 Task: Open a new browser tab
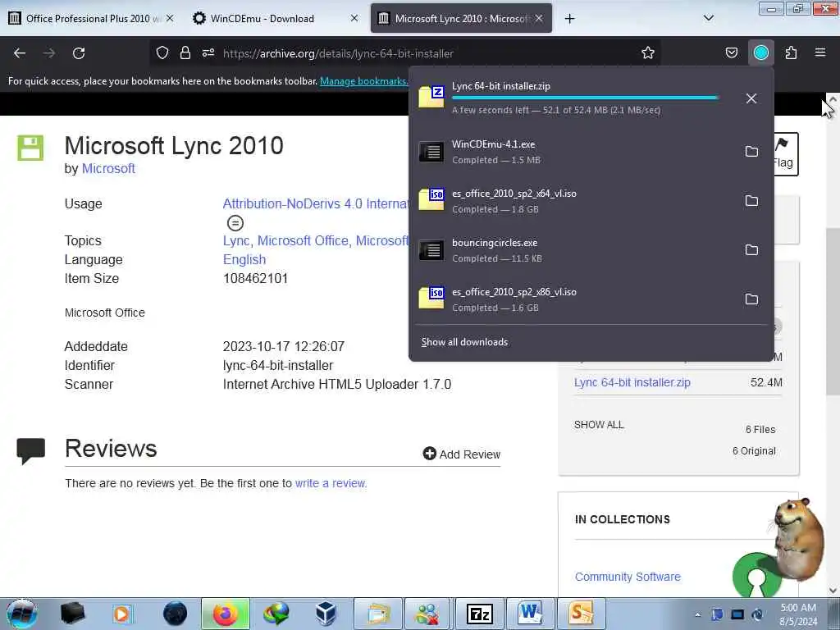click(x=569, y=19)
